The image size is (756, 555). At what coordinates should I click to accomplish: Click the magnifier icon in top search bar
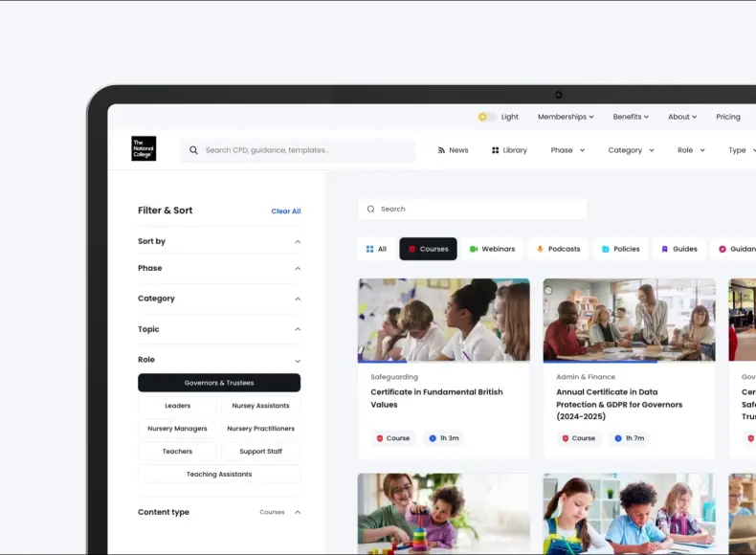point(193,150)
